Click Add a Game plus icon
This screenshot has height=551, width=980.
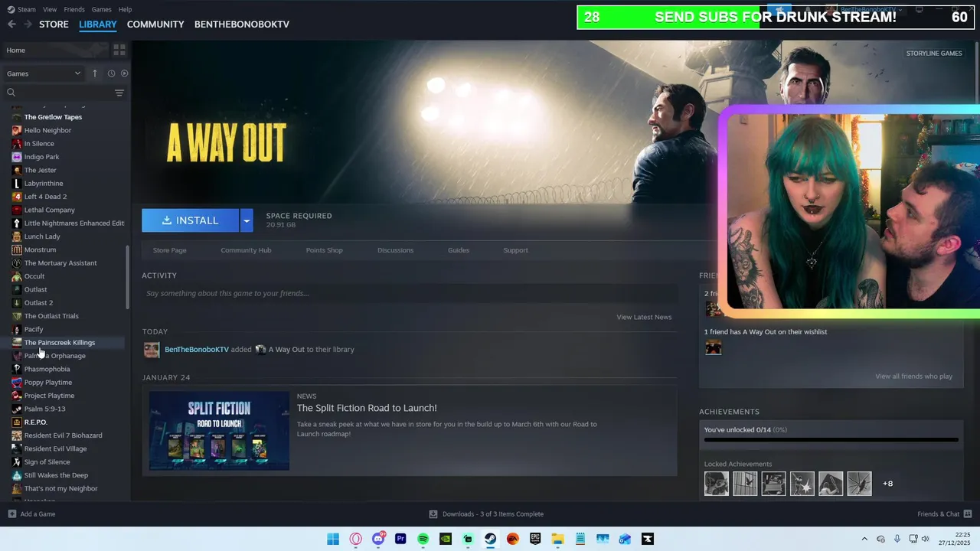point(11,514)
